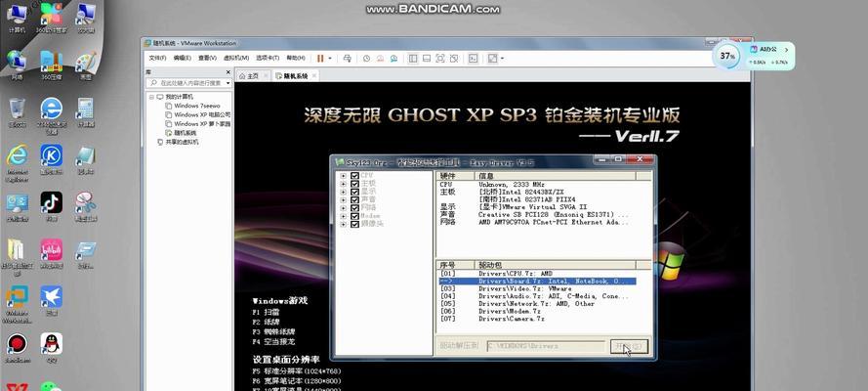Screen dimensions: 868x391
Task: Click the 硬件 column header
Action: [x=456, y=176]
